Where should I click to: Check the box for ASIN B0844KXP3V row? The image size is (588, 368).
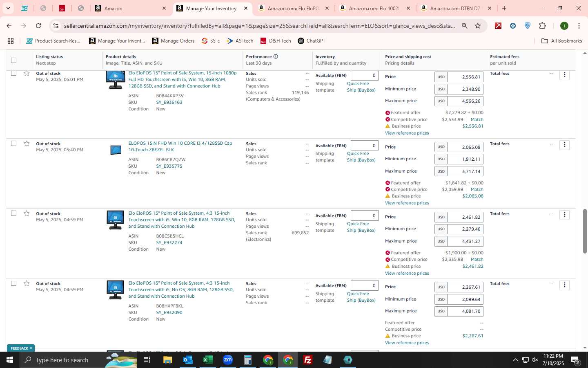13,73
